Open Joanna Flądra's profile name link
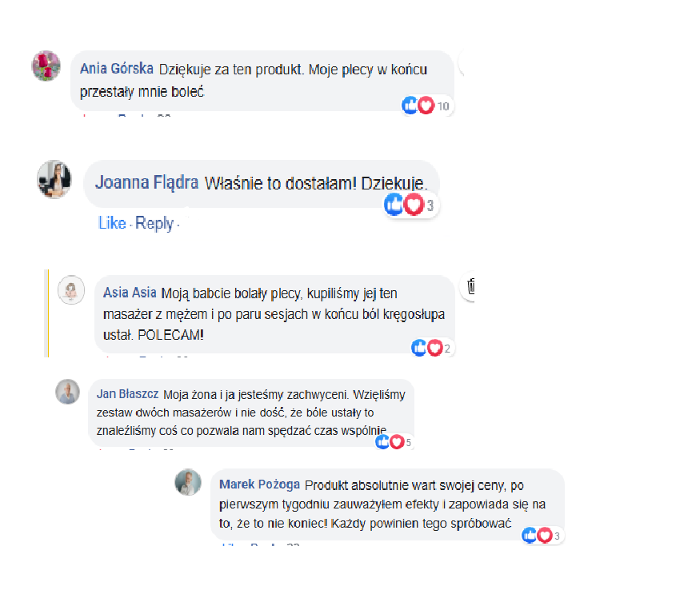This screenshot has height=610, width=700. [147, 182]
